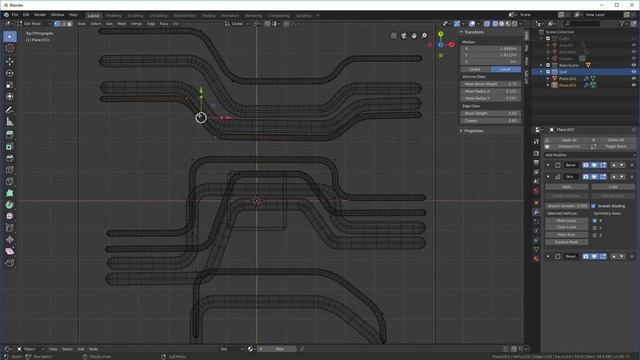Open the Add Modifier dropdown
640x360 pixels.
[589, 155]
